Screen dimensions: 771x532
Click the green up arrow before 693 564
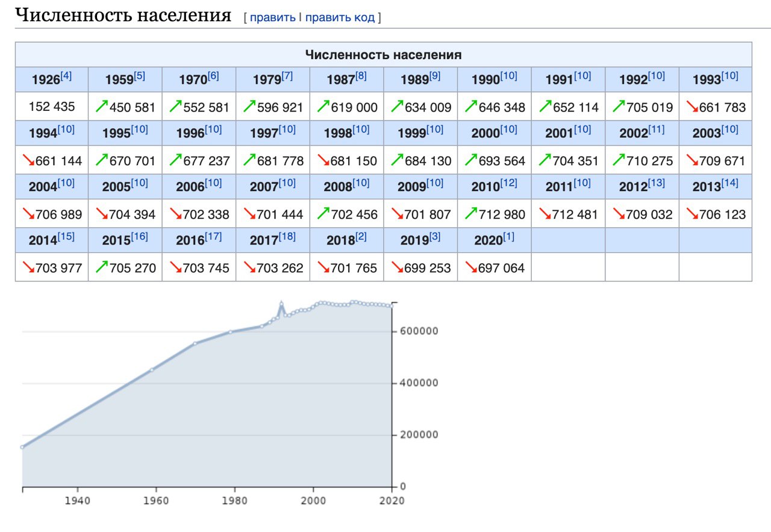(471, 160)
